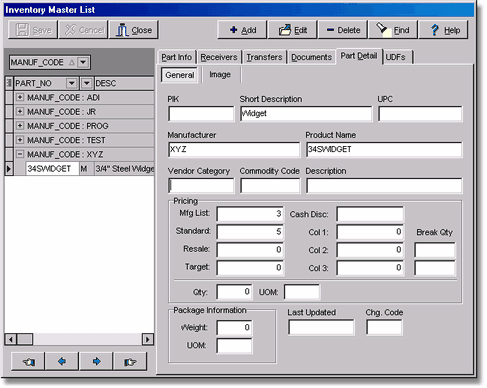
Task: Click the M cell in the 34SWIDGET row
Action: point(86,169)
